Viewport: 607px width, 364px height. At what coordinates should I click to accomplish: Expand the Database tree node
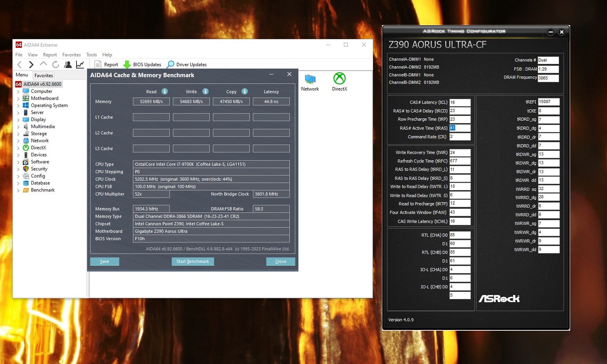click(x=18, y=183)
